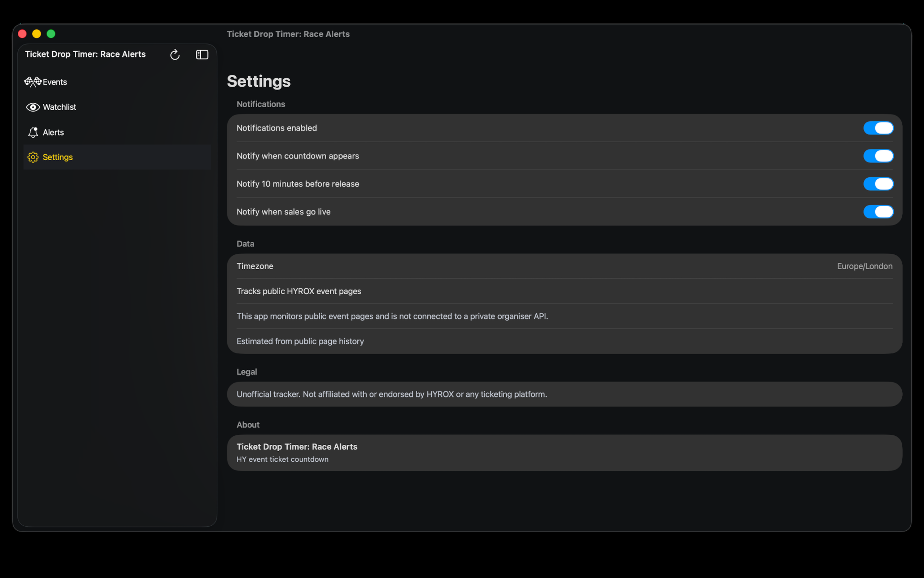Image resolution: width=924 pixels, height=578 pixels.
Task: Click the Europe/London timezone value
Action: coord(864,266)
